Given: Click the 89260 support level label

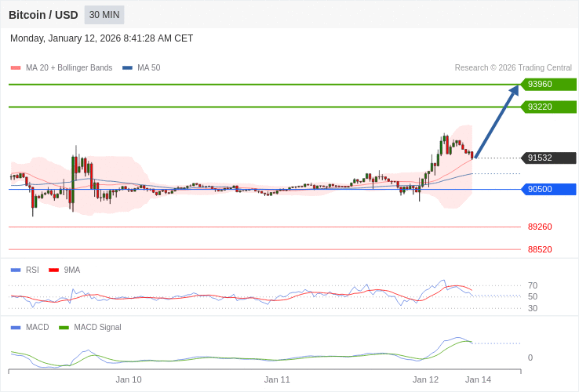Looking at the screenshot, I should [x=540, y=227].
